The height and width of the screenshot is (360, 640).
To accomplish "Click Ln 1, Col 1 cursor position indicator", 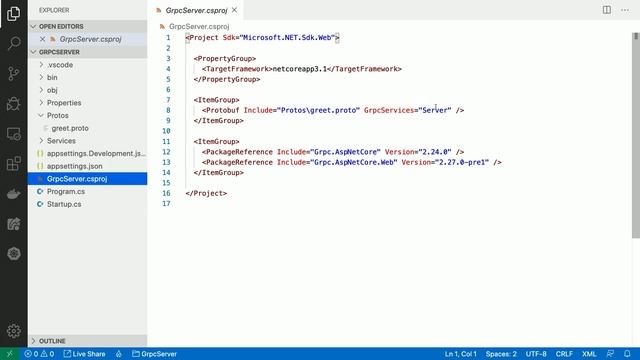I will click(x=460, y=354).
